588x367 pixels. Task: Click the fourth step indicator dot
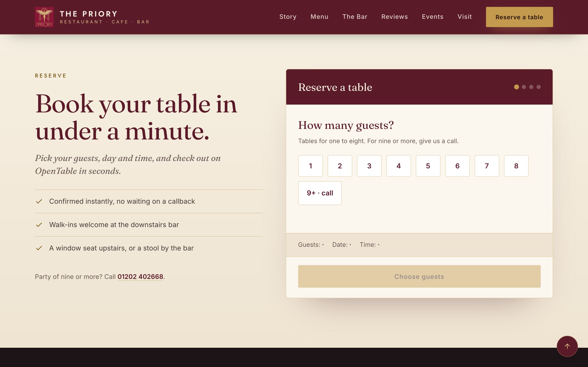coord(538,87)
